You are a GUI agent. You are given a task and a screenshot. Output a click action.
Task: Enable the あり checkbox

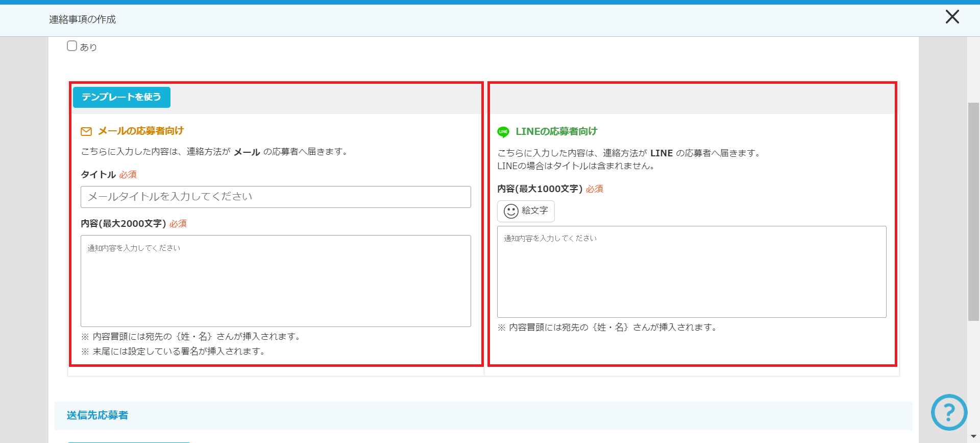[x=72, y=46]
